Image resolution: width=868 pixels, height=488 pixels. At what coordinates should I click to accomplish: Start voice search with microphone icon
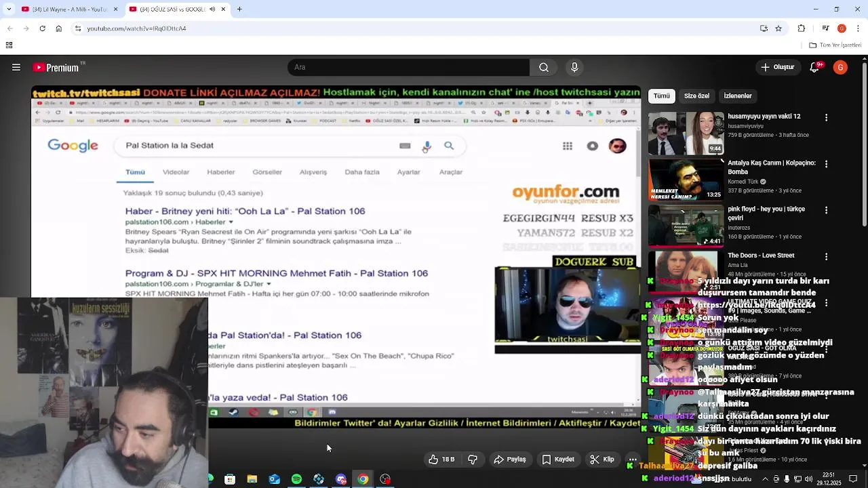point(574,67)
